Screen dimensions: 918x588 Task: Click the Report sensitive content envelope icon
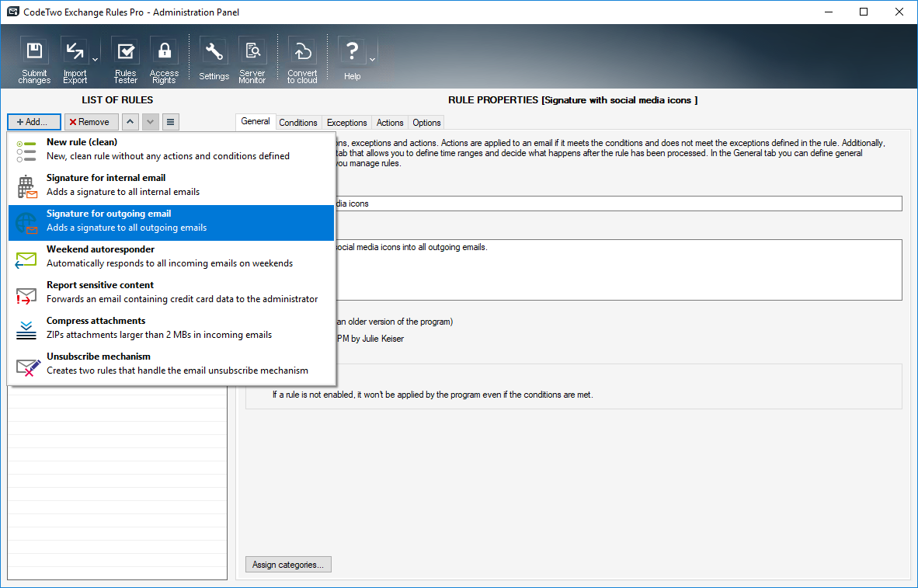pyautogui.click(x=26, y=296)
